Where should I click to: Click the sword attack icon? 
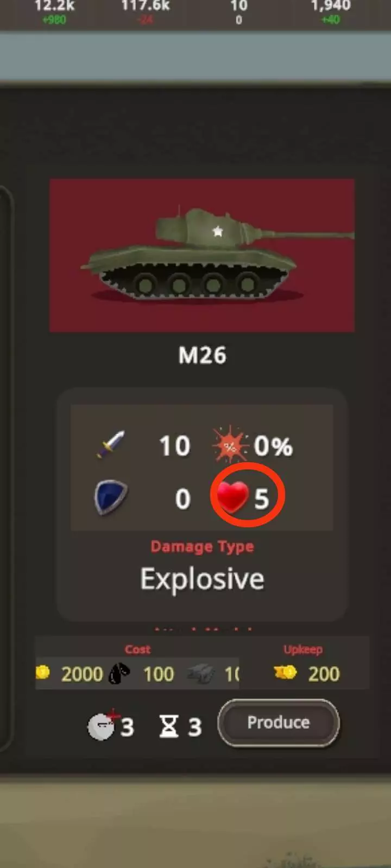(111, 445)
